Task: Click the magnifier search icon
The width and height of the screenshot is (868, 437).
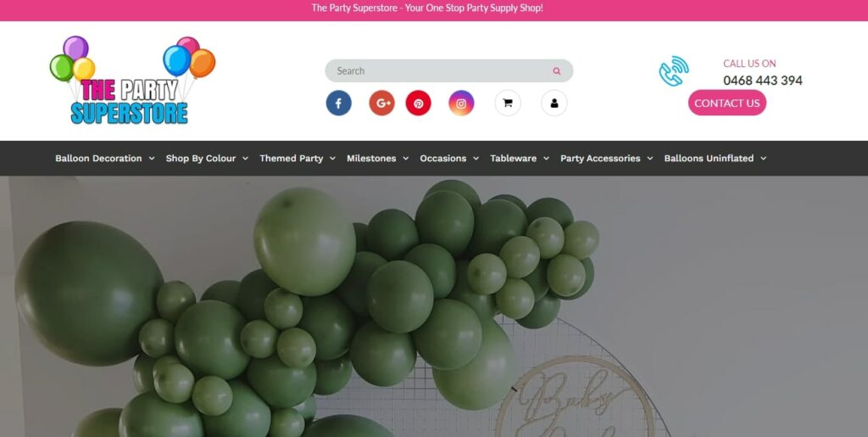Action: [x=556, y=71]
